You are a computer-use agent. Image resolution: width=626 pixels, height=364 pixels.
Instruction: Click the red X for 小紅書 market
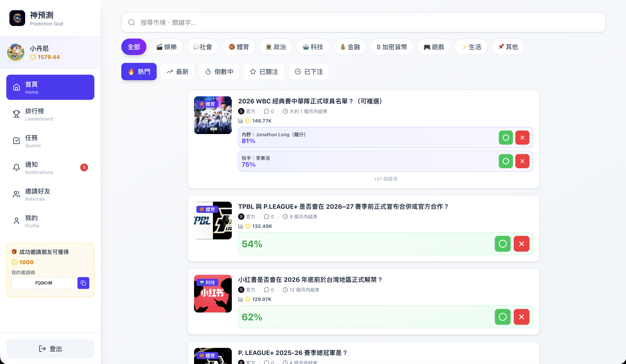521,317
